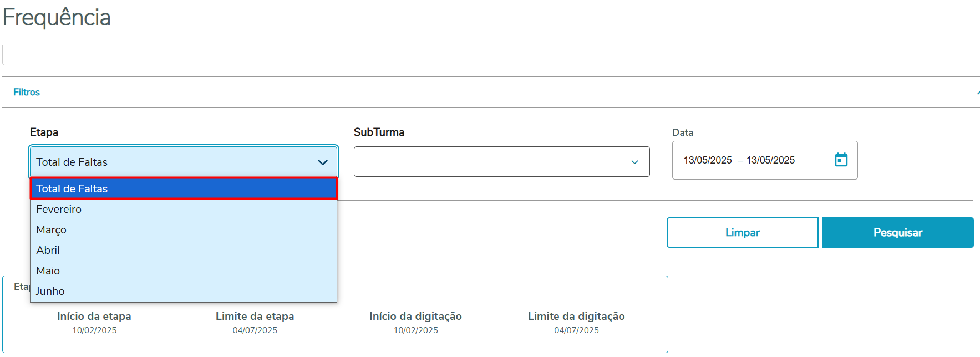Expand the SubTurma dropdown arrow
980x357 pixels.
634,162
